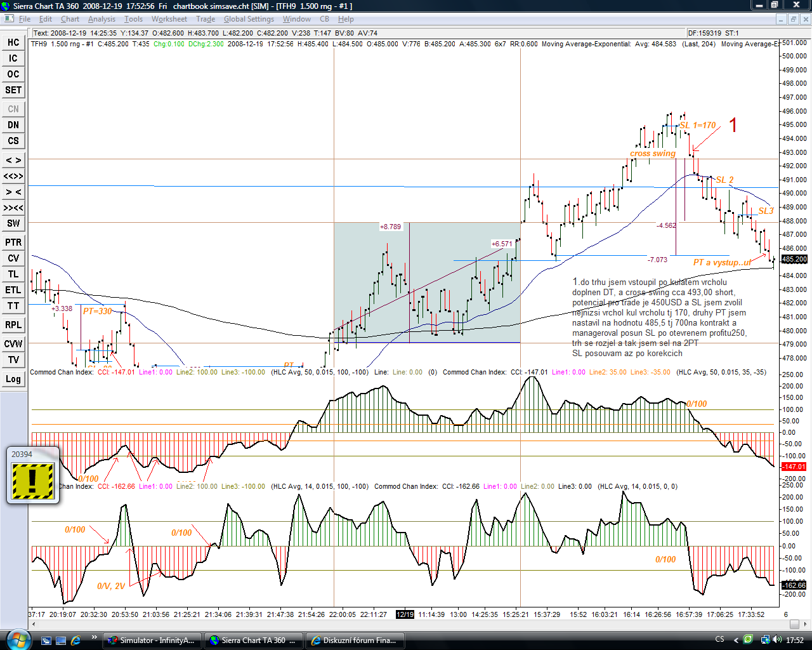Open the Window menu
812x650 pixels.
[297, 19]
